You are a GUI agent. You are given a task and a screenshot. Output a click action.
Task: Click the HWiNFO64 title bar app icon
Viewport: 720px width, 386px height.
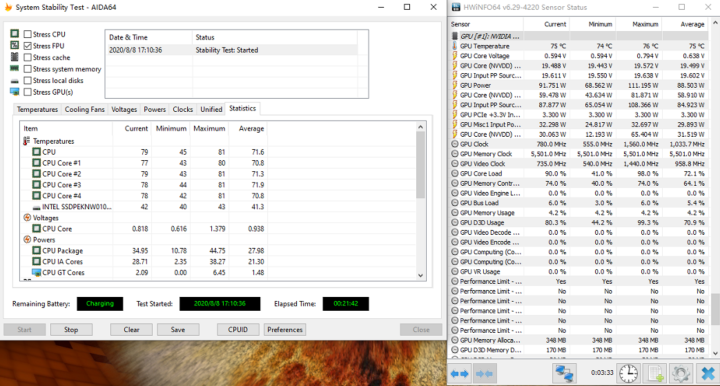[x=456, y=7]
